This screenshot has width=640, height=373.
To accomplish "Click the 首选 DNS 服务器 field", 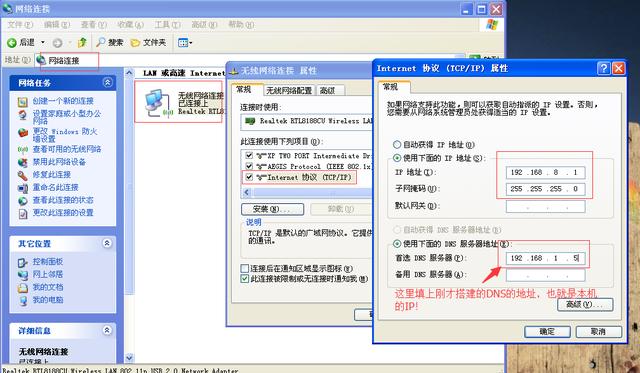I will (x=545, y=258).
